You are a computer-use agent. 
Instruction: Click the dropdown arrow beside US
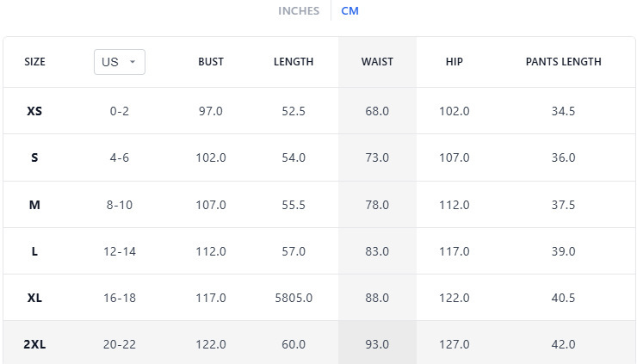click(133, 62)
